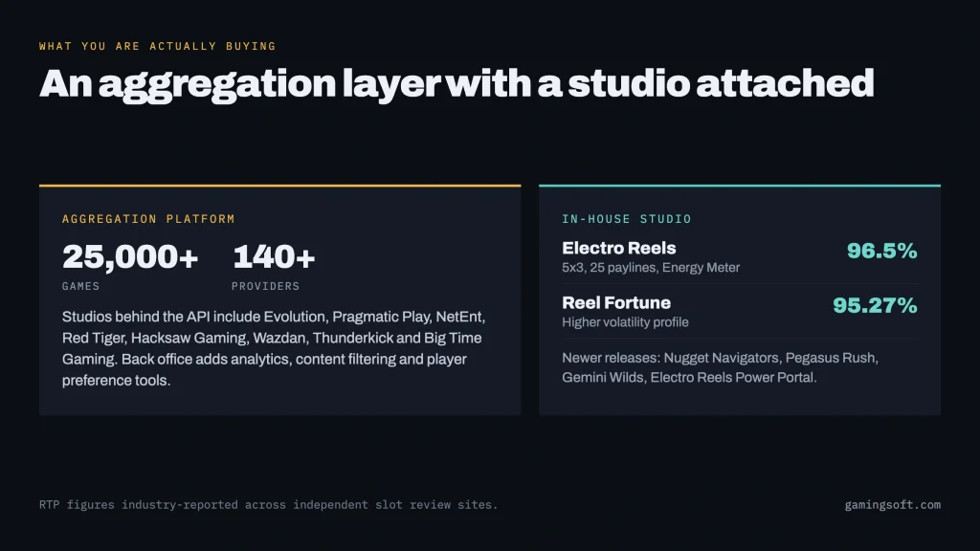Open the gamingsoft.com footer link
Screen dimensions: 980x551
[893, 505]
